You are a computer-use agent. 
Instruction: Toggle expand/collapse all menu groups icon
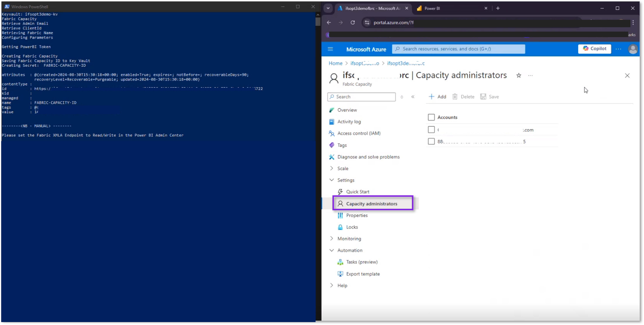402,97
